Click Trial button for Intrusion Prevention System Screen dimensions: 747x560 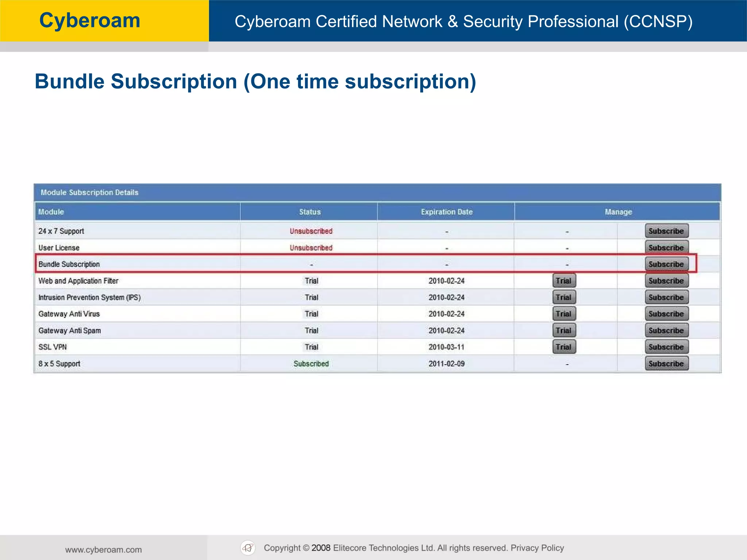pyautogui.click(x=564, y=297)
